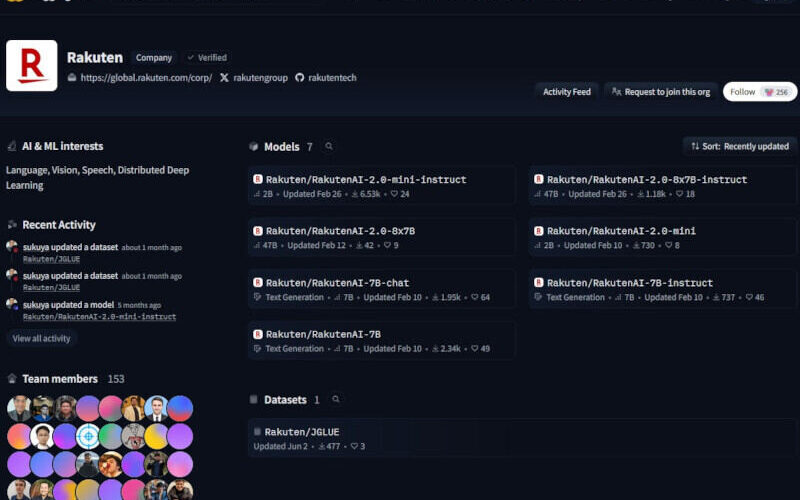Click the AI & ML interests icon
Image resolution: width=800 pixels, height=500 pixels.
point(12,146)
